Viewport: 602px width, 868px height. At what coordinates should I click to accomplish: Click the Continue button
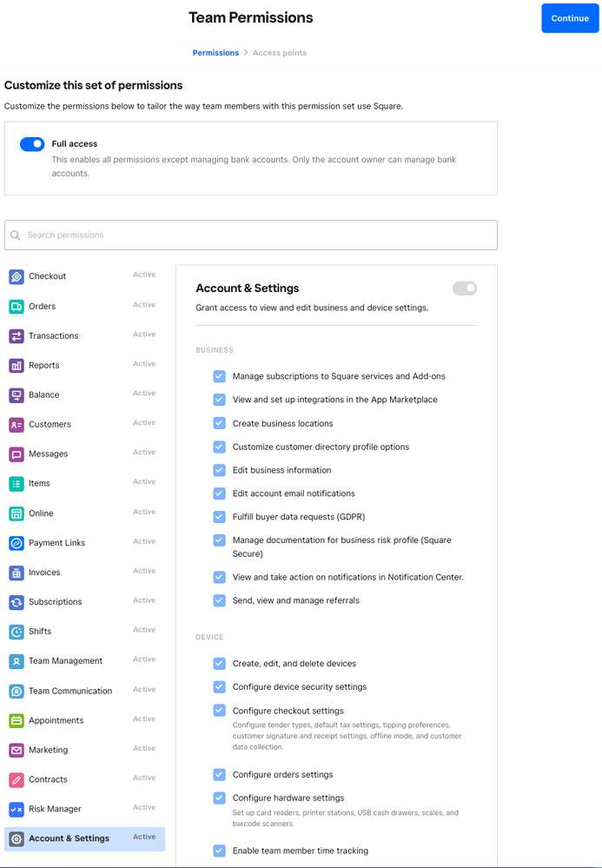pos(569,18)
